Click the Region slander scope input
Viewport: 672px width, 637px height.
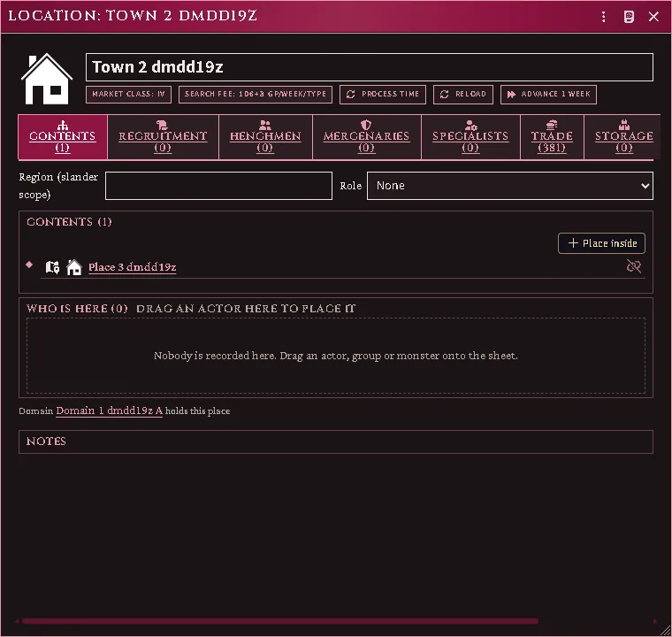point(218,186)
